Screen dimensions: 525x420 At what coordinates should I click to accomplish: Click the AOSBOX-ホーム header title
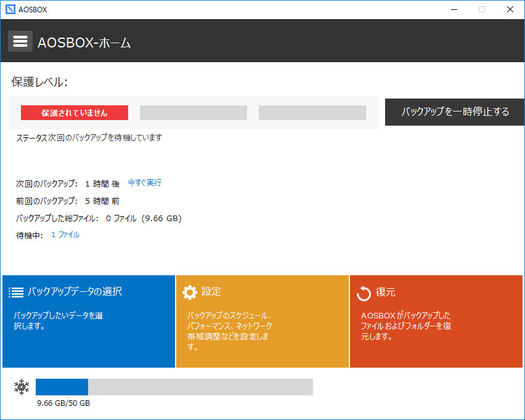pos(84,42)
